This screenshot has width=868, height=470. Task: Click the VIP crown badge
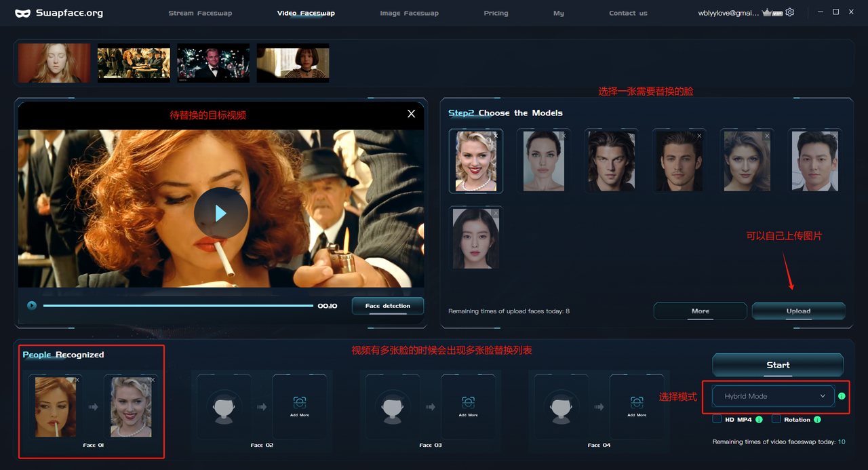coord(772,13)
